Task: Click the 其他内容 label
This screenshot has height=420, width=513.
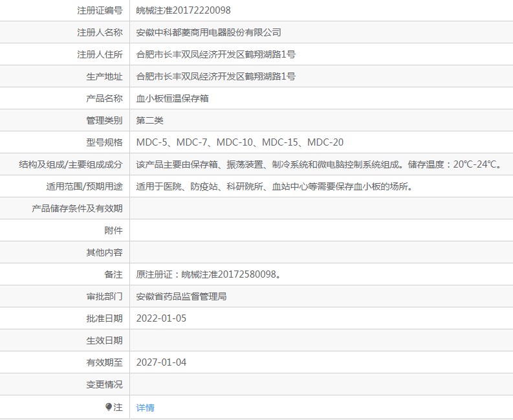Action: point(104,252)
